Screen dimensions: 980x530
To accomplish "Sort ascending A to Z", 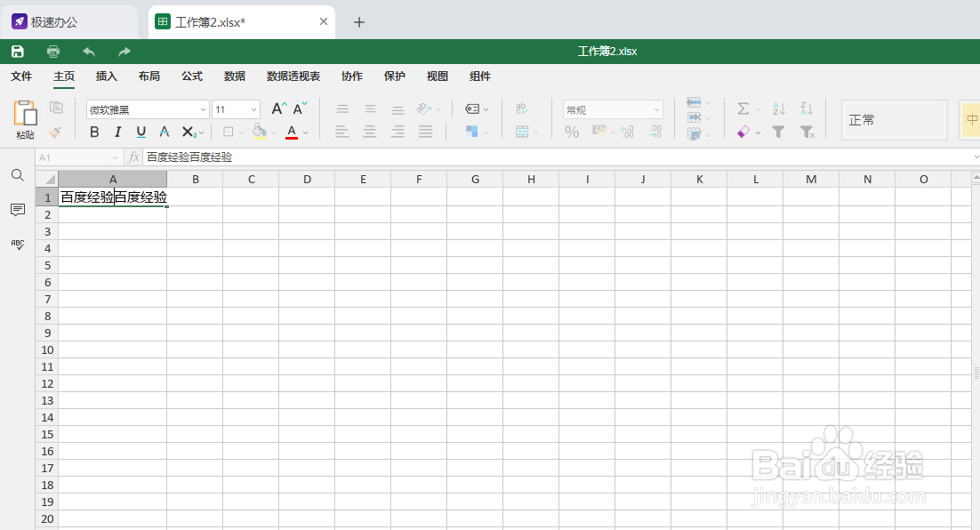I will click(x=779, y=108).
